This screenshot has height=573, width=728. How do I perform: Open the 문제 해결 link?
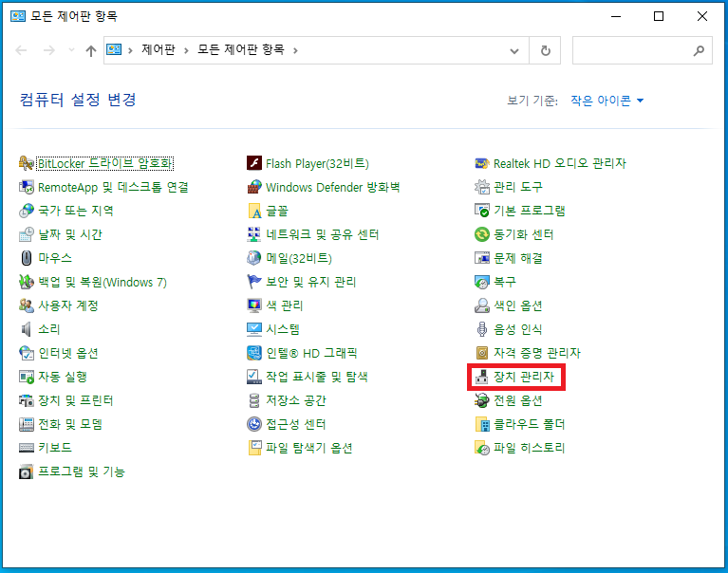point(518,258)
